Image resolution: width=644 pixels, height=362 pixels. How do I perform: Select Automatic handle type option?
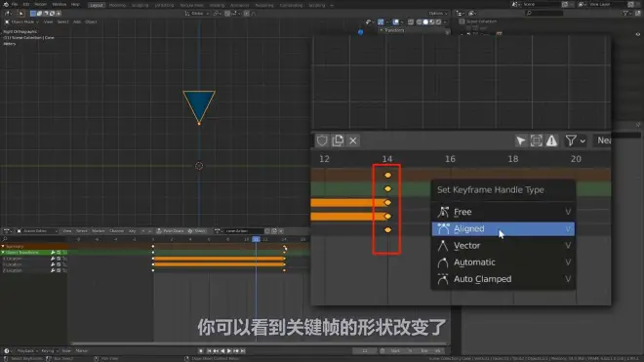(503, 262)
